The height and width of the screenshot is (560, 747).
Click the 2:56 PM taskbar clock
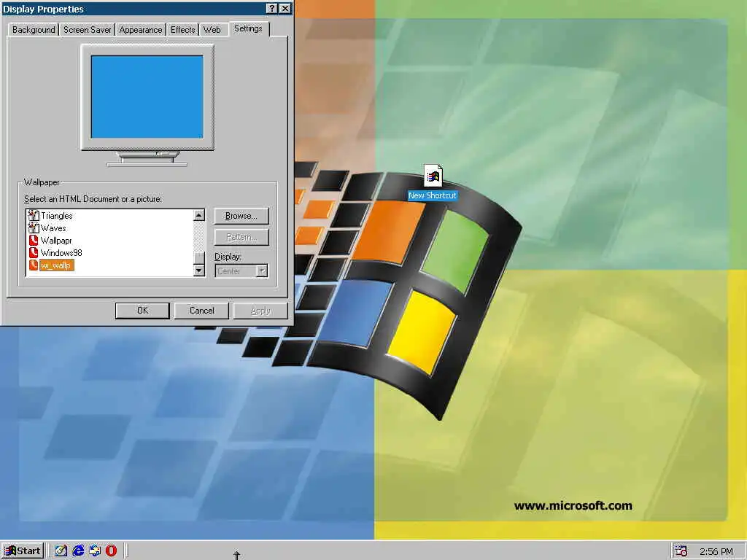pos(716,551)
